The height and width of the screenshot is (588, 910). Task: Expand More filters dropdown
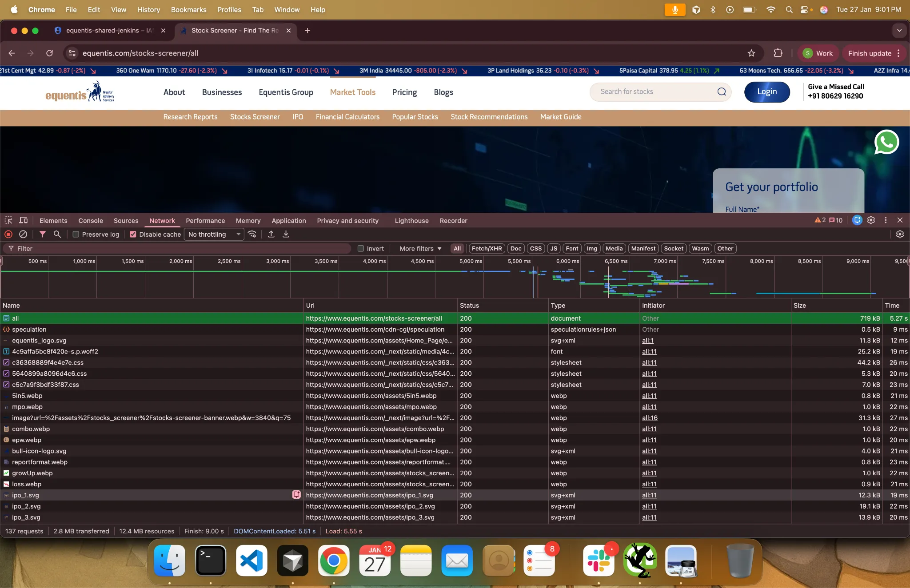coord(420,249)
